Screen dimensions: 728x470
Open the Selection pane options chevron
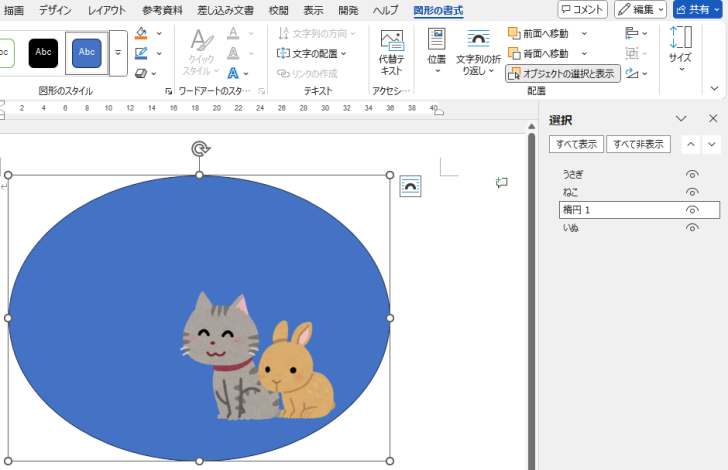point(681,119)
